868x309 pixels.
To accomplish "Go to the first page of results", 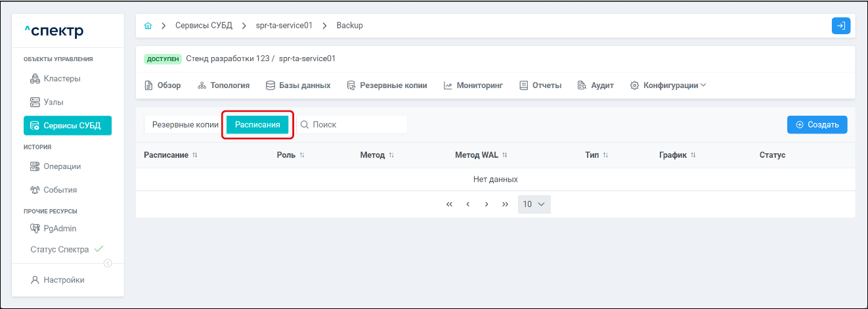I will coord(449,204).
